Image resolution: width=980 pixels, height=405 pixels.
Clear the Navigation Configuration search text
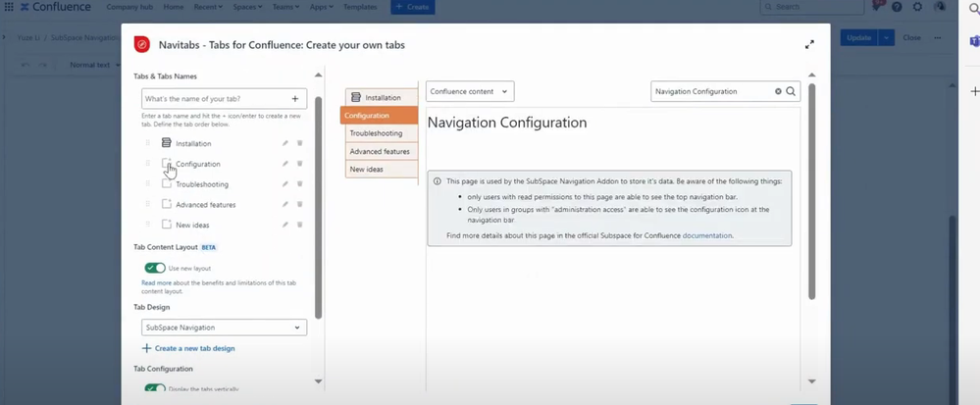tap(778, 91)
